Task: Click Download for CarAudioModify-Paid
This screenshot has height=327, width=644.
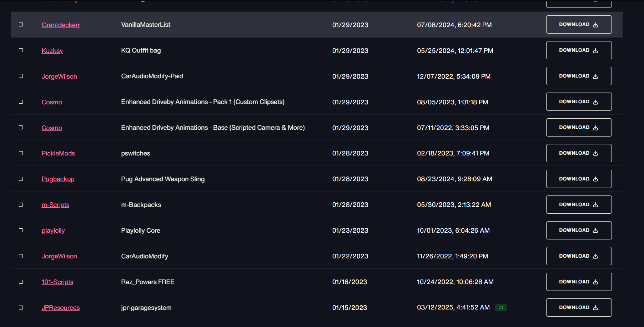Action: 579,76
